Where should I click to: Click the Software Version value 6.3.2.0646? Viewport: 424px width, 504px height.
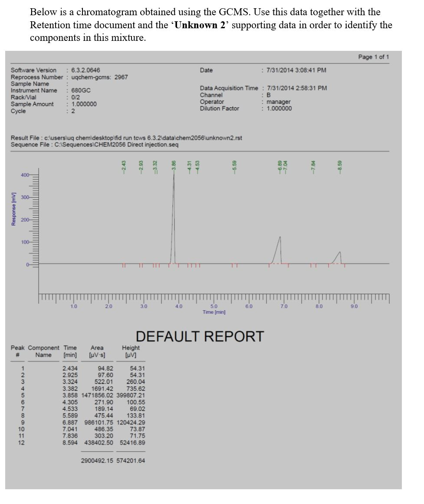coord(85,70)
